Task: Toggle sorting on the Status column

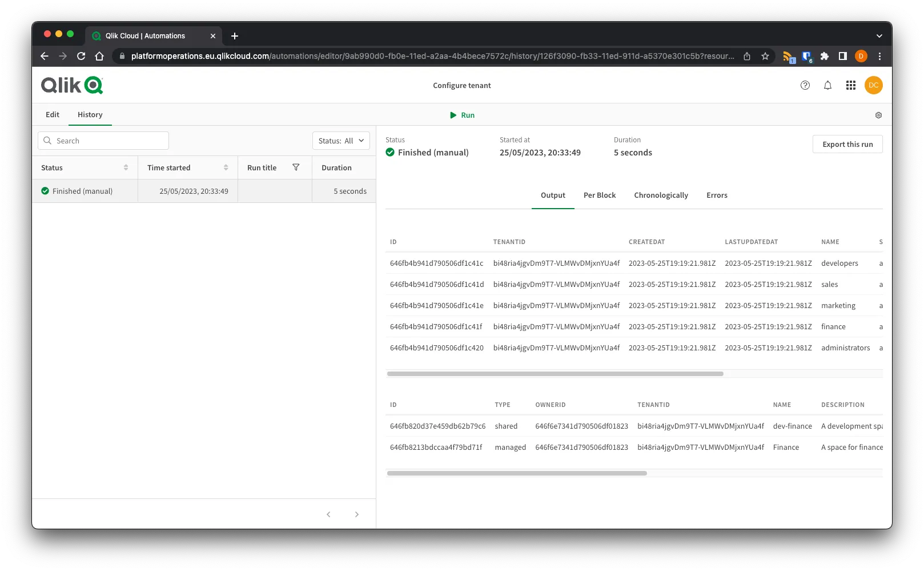Action: [x=126, y=167]
